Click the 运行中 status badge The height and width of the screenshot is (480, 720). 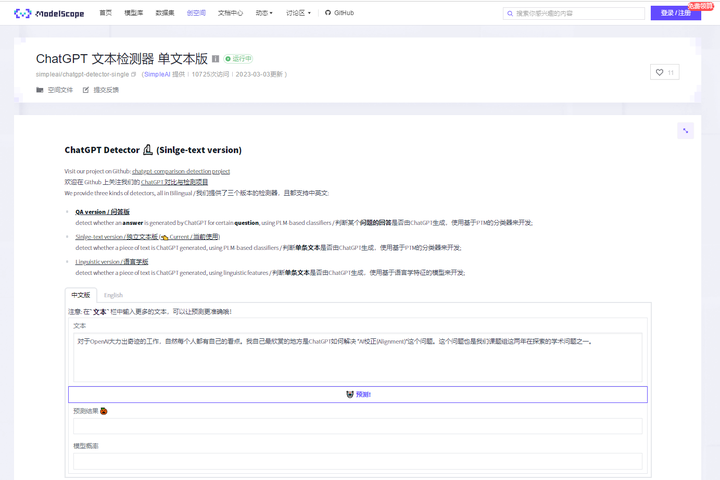point(238,59)
